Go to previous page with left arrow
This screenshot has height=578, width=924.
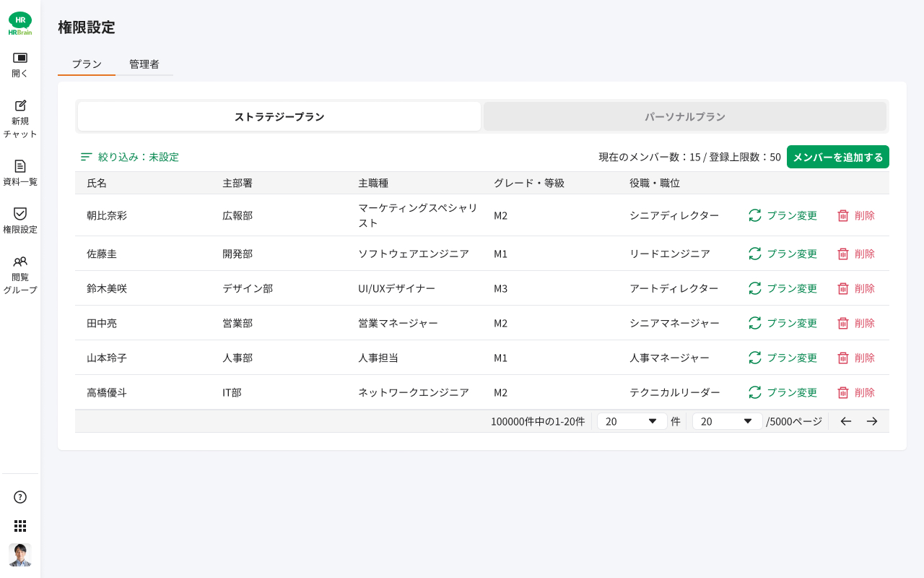pos(846,421)
